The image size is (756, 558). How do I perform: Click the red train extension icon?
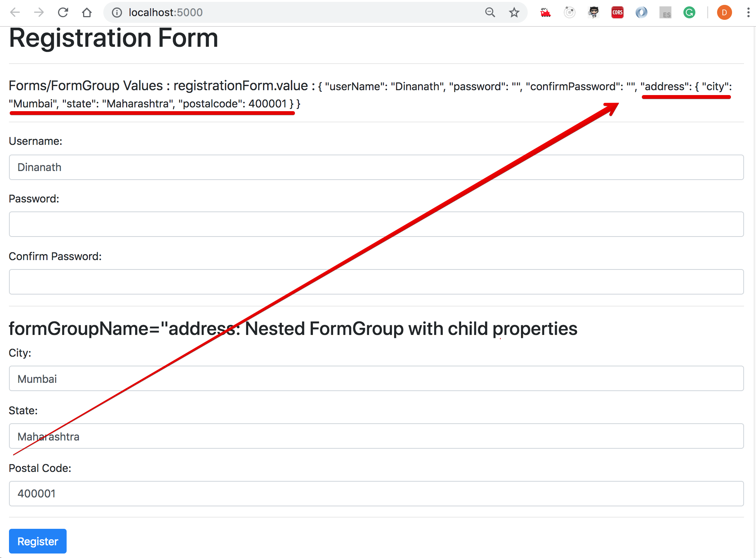coord(545,13)
